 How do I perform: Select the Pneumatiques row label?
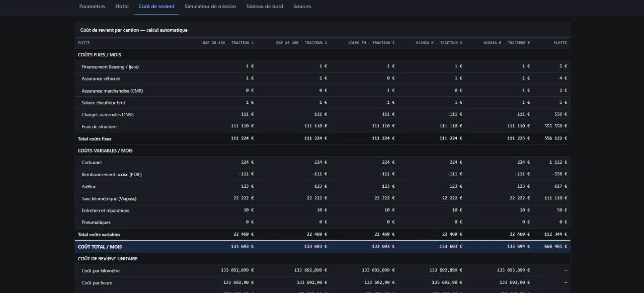click(x=96, y=223)
